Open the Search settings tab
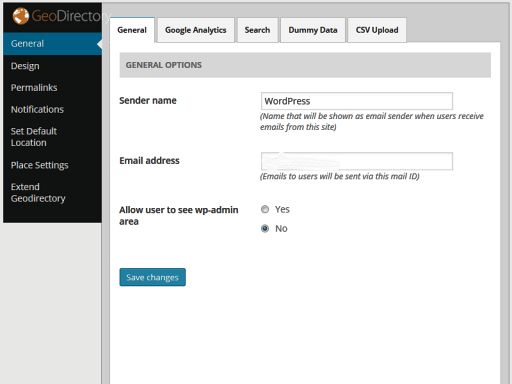 pyautogui.click(x=257, y=30)
